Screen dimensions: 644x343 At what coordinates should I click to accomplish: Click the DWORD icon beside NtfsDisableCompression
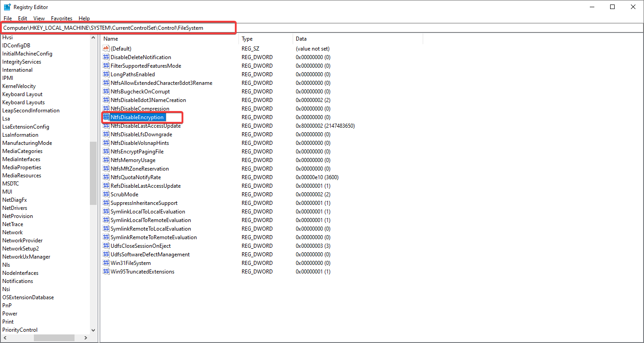pos(105,108)
